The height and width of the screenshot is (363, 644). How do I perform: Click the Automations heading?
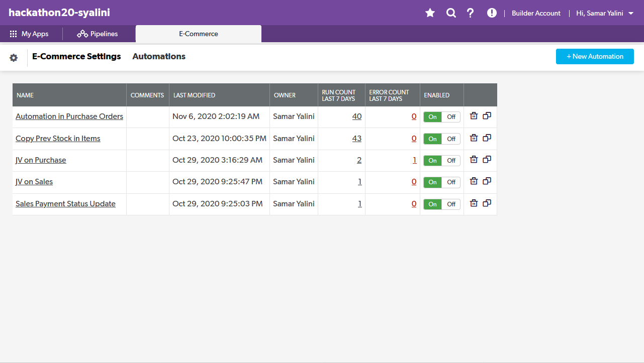pos(159,56)
